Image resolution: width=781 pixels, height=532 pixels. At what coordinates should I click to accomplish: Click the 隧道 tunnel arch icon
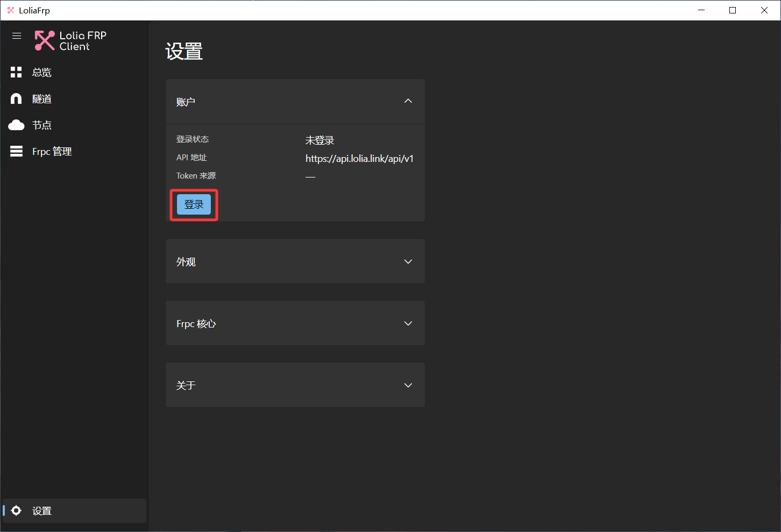(16, 98)
